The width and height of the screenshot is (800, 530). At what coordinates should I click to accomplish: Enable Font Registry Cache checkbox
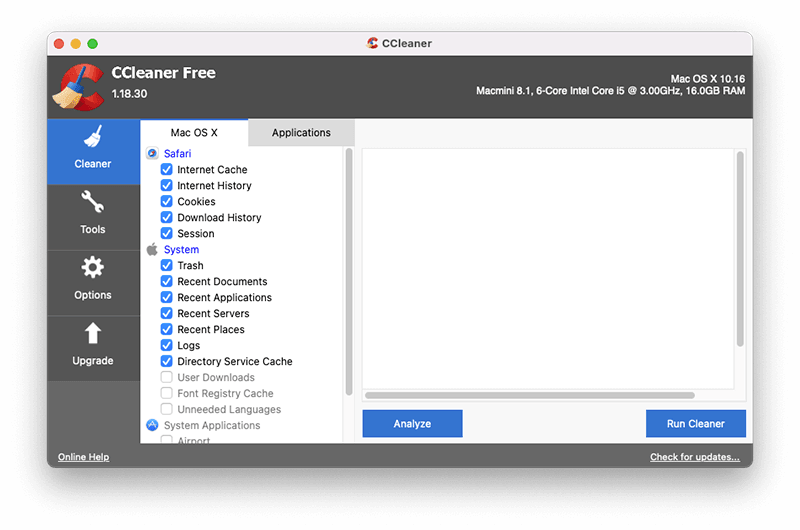click(166, 393)
